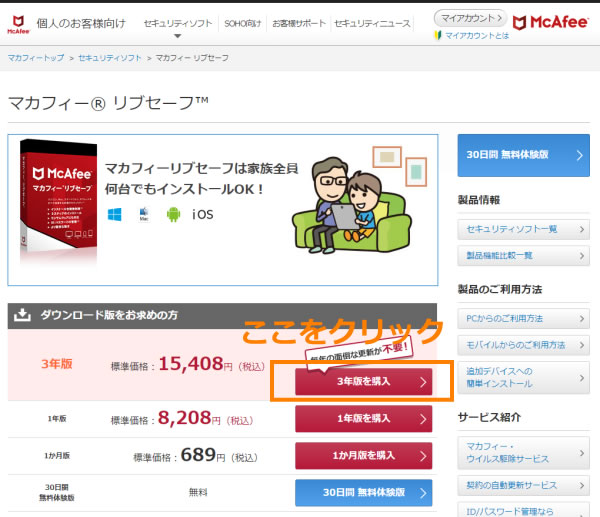The image size is (600, 517).
Task: Go to セキュリティソフト breadcrumb link
Action: click(x=110, y=58)
